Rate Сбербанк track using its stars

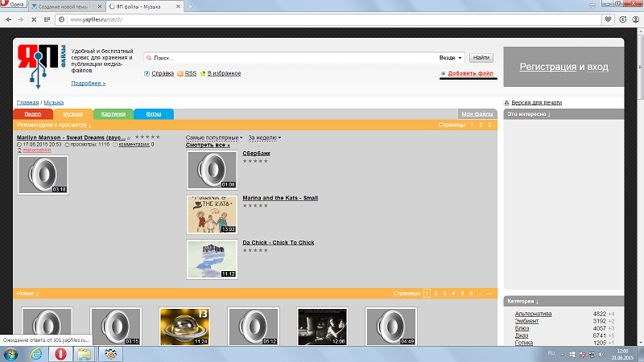(x=256, y=161)
